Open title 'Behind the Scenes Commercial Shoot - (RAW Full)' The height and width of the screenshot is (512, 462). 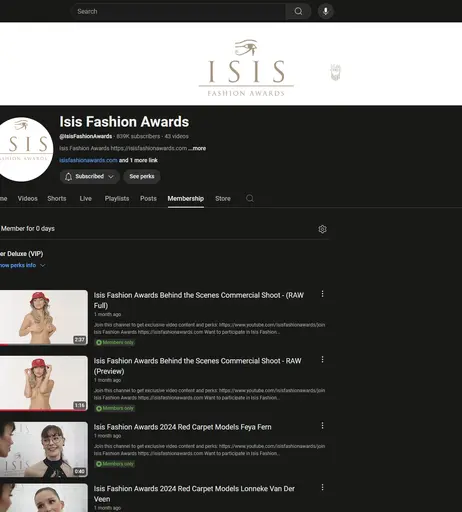click(199, 300)
